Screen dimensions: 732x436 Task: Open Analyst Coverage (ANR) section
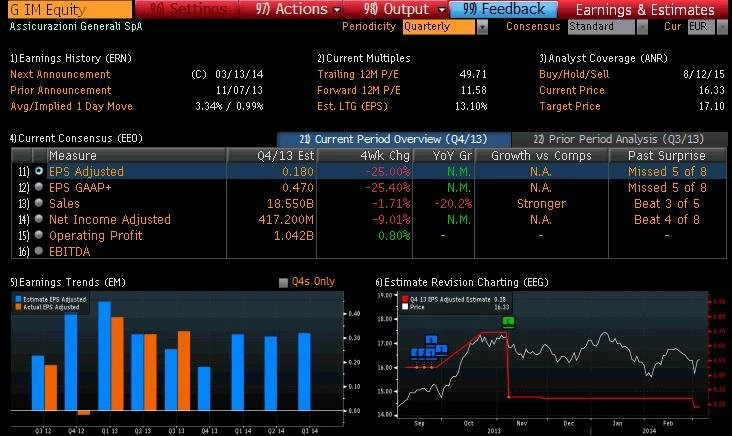(604, 58)
